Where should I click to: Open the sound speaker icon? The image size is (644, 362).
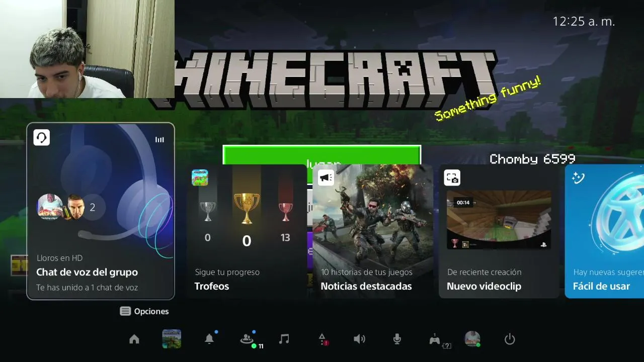click(x=359, y=339)
